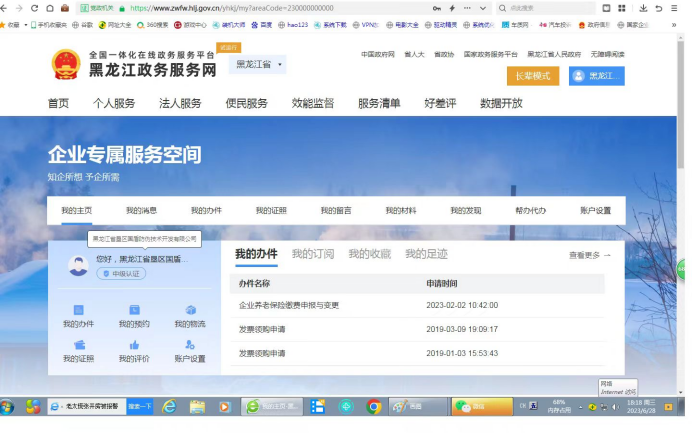The width and height of the screenshot is (693, 433).
Task: Open 我的物流 icon in the user panel
Action: [x=190, y=311]
